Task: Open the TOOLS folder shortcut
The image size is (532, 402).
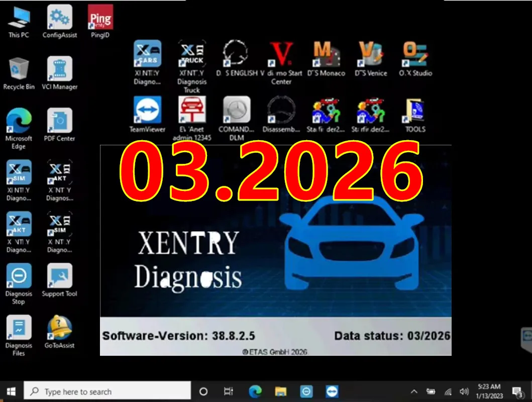Action: pyautogui.click(x=415, y=115)
